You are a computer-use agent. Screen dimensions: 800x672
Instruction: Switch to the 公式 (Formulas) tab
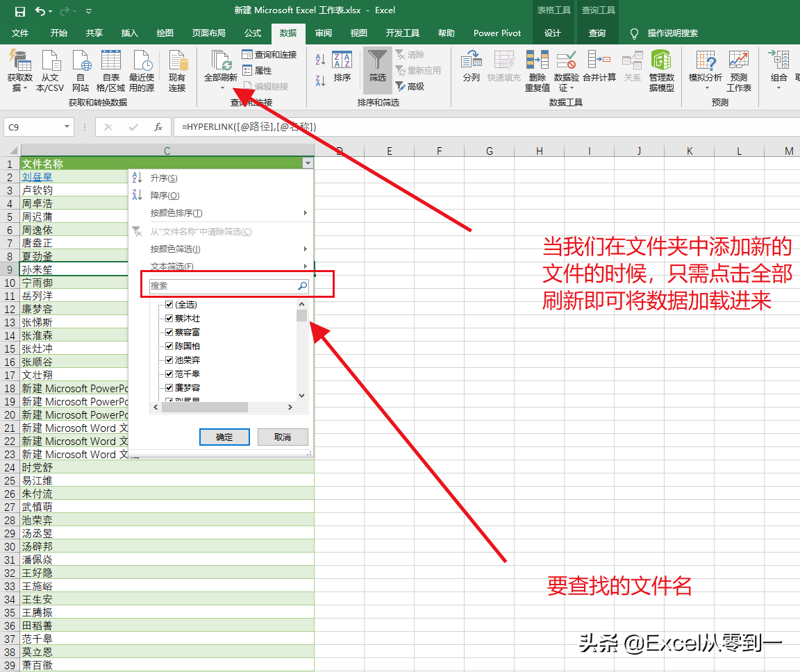click(x=253, y=33)
